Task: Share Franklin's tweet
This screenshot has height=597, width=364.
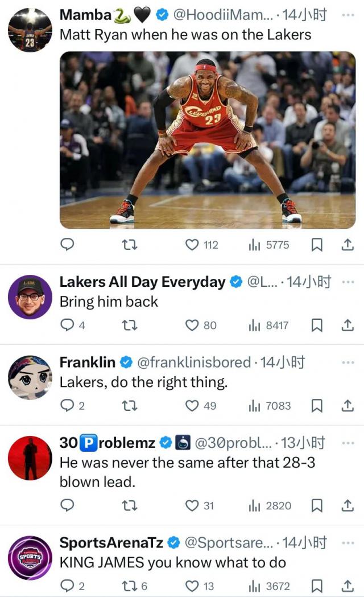Action: pyautogui.click(x=346, y=406)
